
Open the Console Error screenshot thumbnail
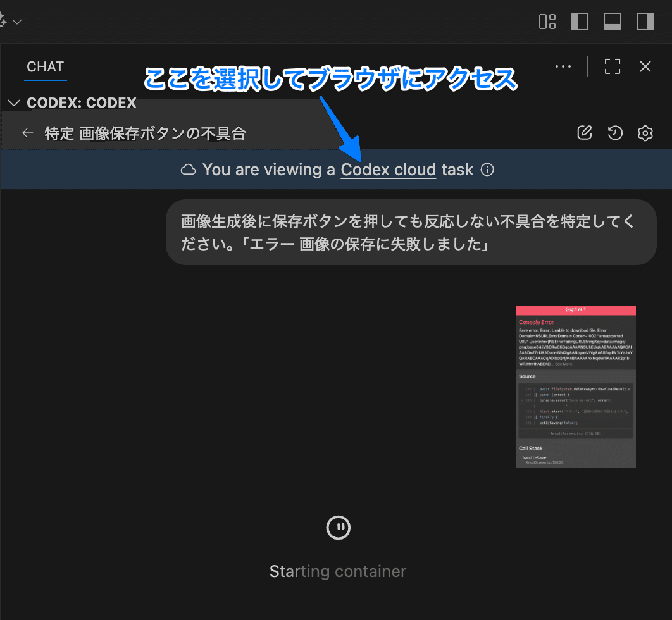(575, 386)
